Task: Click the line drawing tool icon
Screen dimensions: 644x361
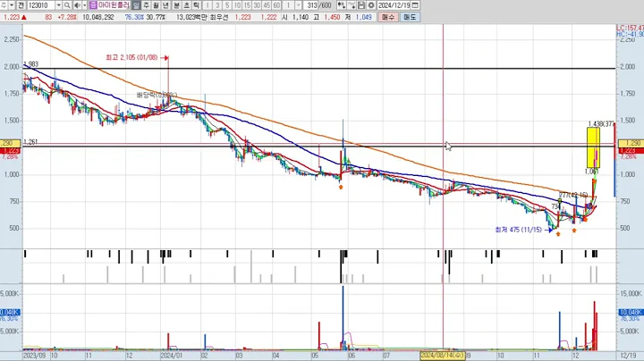Action: point(352,5)
